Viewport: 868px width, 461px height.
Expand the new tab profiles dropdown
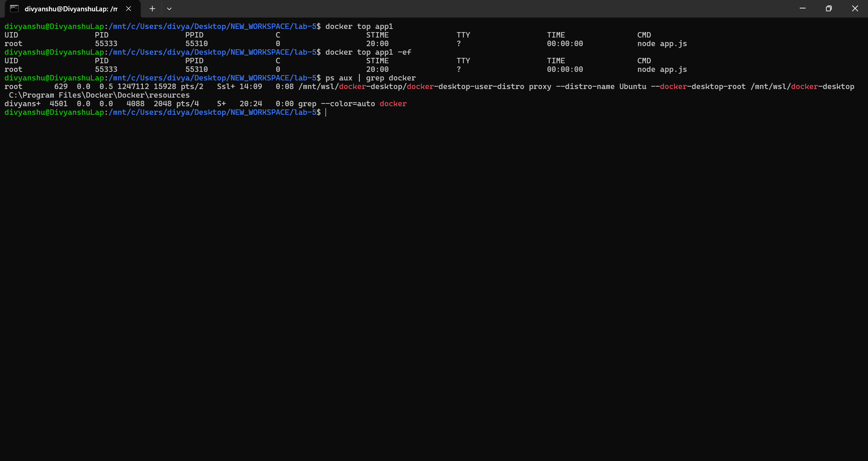(x=169, y=9)
